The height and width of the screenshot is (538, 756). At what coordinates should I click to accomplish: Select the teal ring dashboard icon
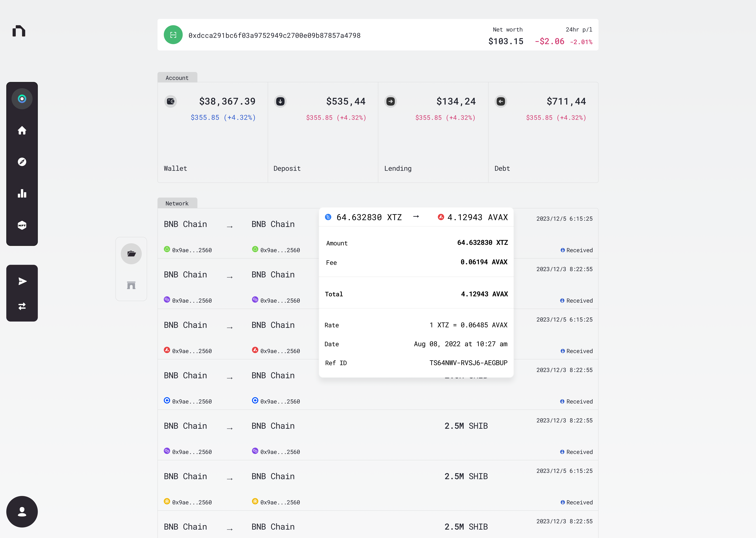coord(22,99)
